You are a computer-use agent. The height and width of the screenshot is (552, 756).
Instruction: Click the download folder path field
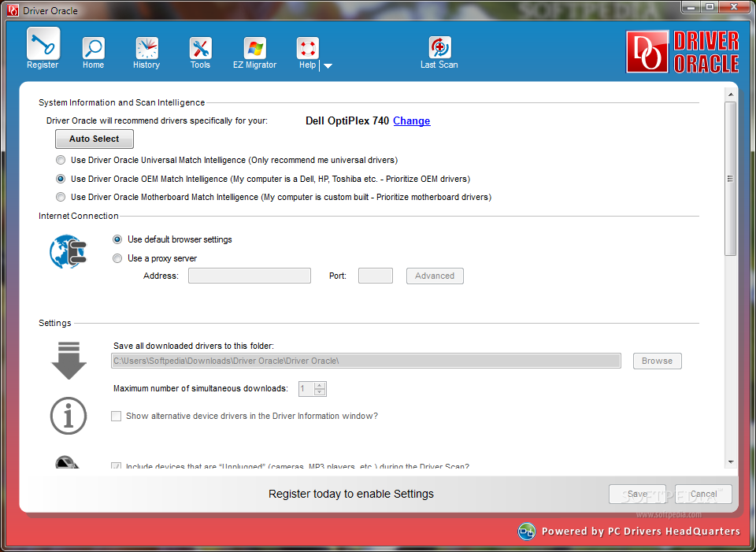[366, 361]
